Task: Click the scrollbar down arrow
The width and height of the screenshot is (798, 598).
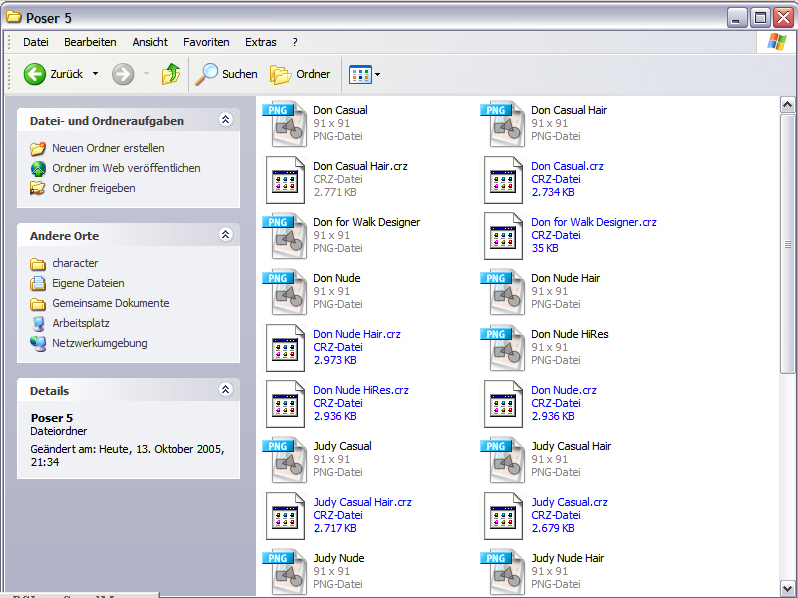Action: point(787,587)
